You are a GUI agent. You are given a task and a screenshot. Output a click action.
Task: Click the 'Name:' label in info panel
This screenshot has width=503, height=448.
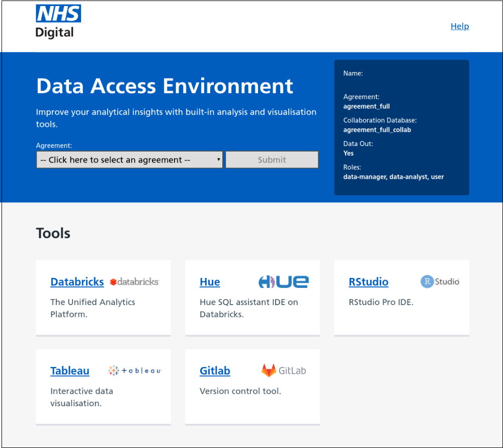353,73
